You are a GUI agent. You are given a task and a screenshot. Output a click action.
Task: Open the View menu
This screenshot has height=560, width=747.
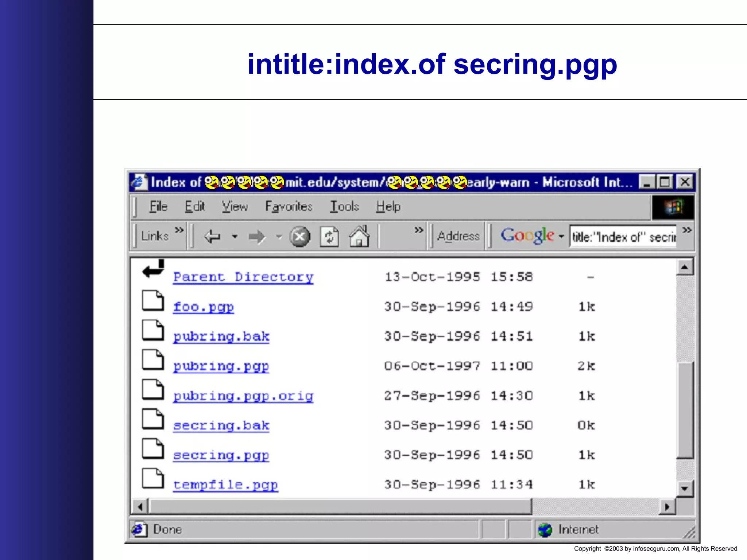pos(235,206)
